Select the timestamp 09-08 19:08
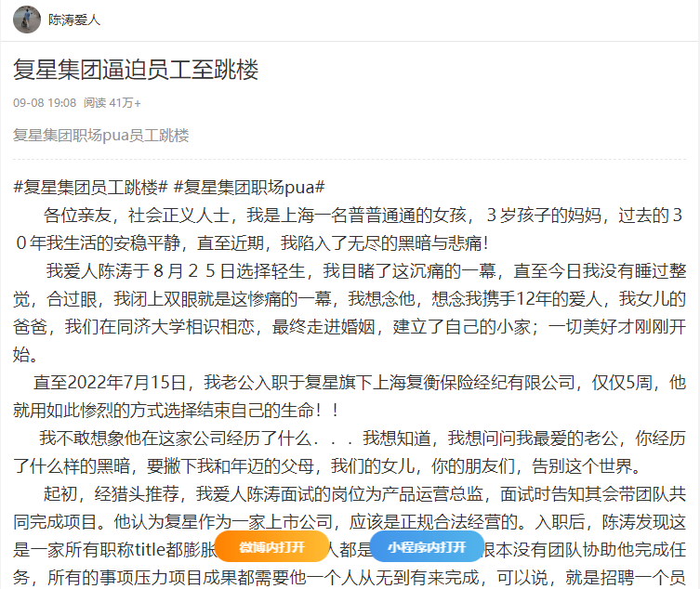 (45, 103)
